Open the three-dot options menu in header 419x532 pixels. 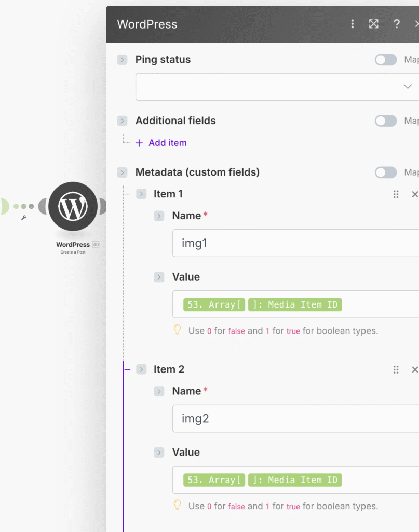point(353,24)
